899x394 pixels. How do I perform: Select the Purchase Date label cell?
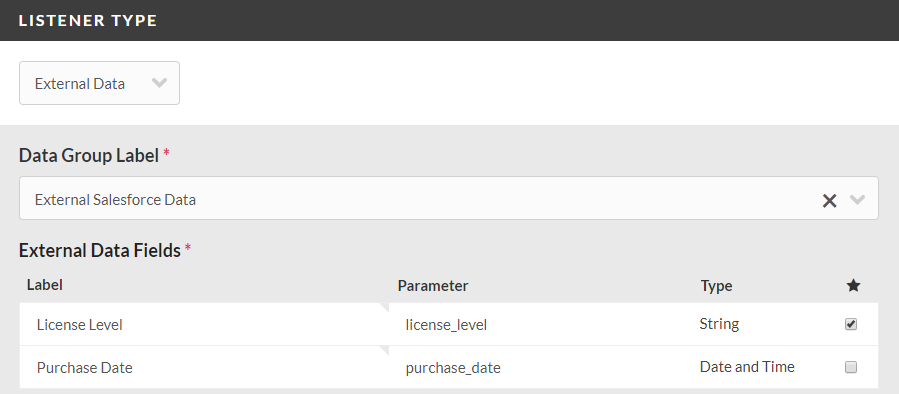[204, 368]
